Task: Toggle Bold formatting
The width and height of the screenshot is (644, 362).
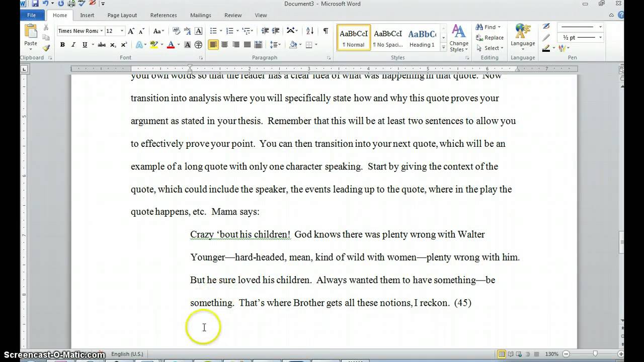Action: click(x=62, y=45)
